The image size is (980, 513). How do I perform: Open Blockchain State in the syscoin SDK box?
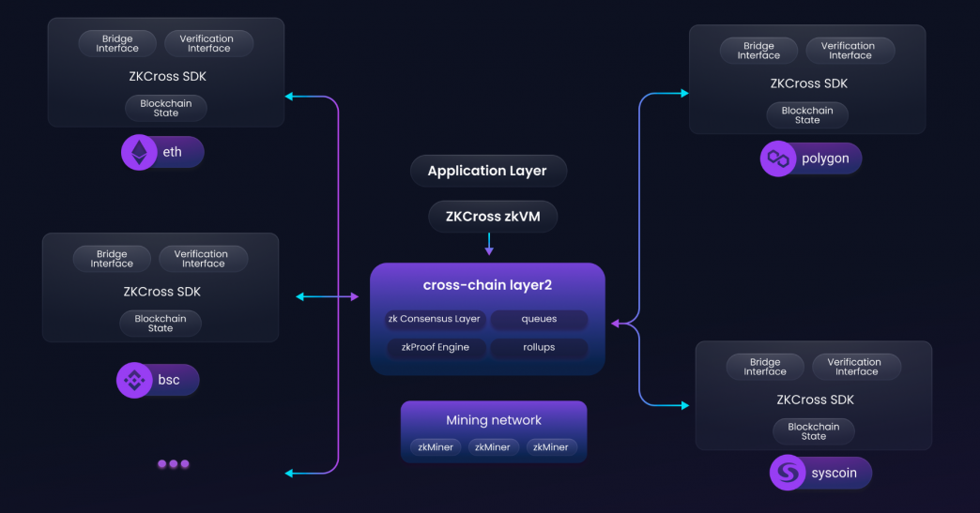click(x=814, y=431)
